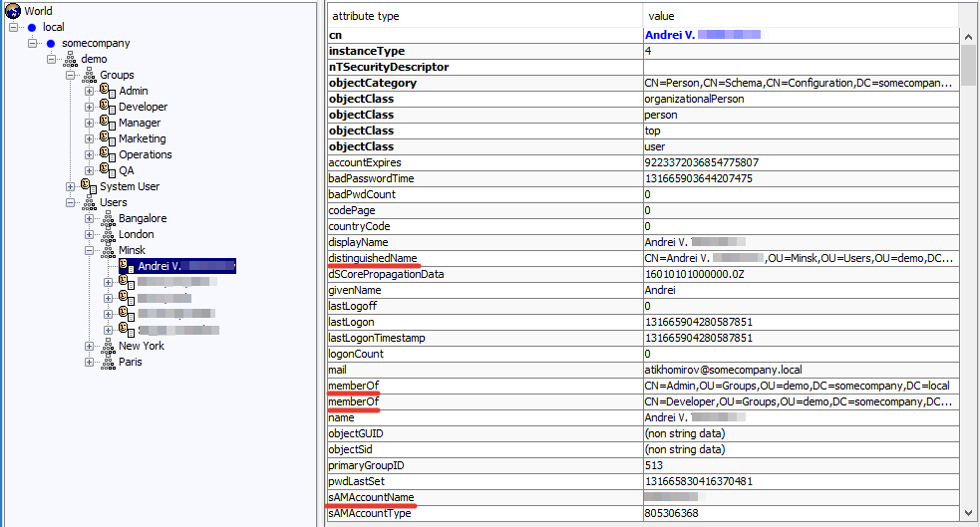Screen dimensions: 980x527
Task: Click the attribute type column header
Action: click(x=485, y=16)
